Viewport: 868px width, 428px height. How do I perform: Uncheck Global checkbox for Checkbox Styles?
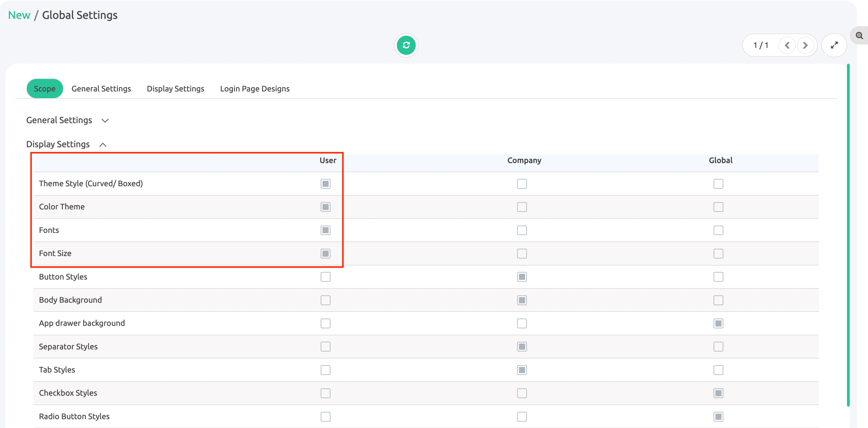click(718, 393)
